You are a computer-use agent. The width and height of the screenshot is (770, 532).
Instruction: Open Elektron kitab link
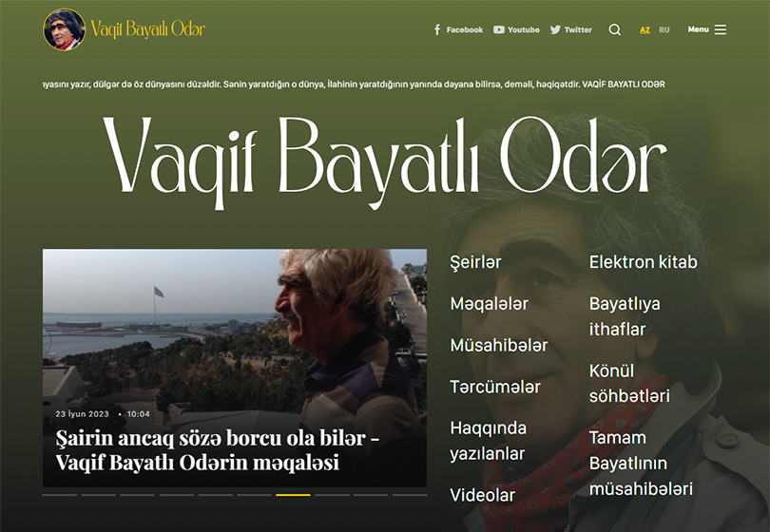point(643,262)
